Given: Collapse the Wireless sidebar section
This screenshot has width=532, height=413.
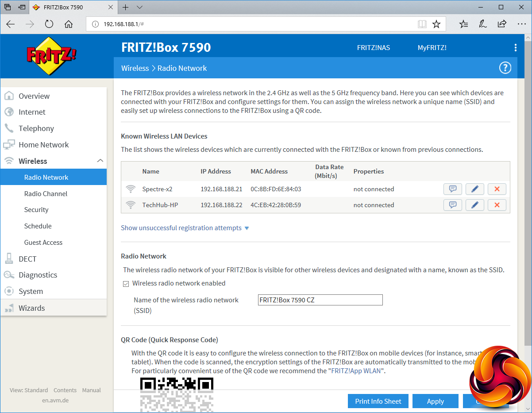Looking at the screenshot, I should pos(100,161).
